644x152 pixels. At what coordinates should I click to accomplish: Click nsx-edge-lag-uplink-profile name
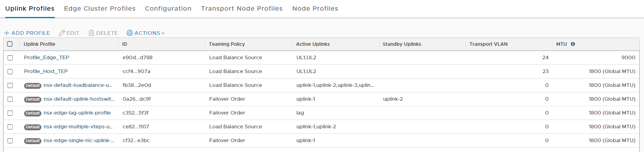[x=77, y=113]
